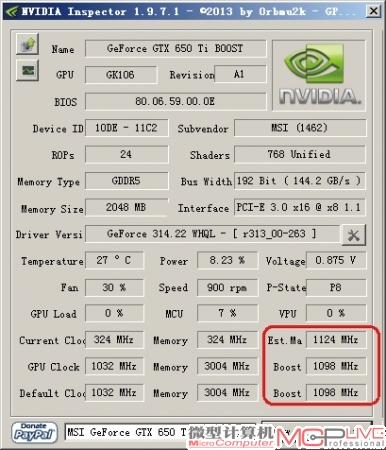Click the BIOS version 80.06.59.00.0E
Image resolution: width=386 pixels, height=450 pixels.
point(176,101)
